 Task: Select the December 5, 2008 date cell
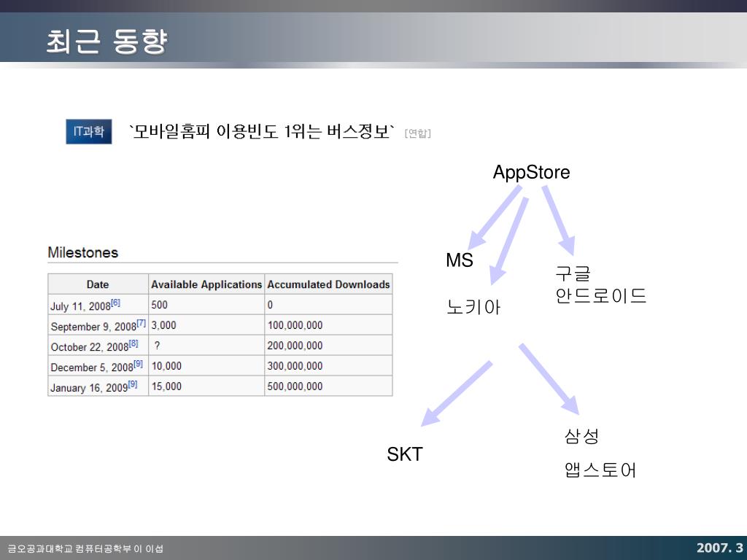98,366
